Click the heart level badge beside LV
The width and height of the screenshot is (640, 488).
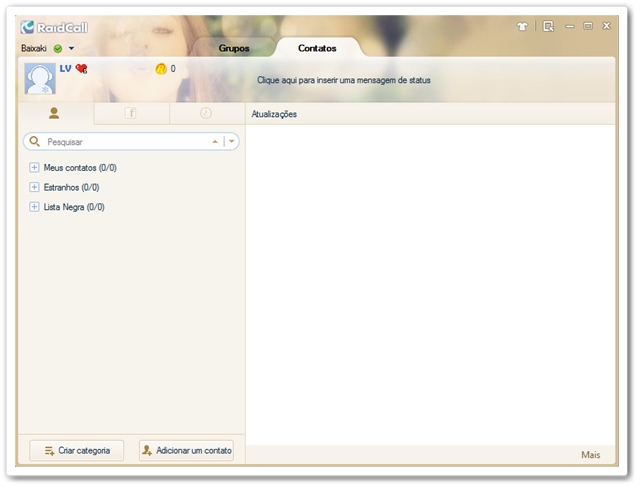[82, 69]
